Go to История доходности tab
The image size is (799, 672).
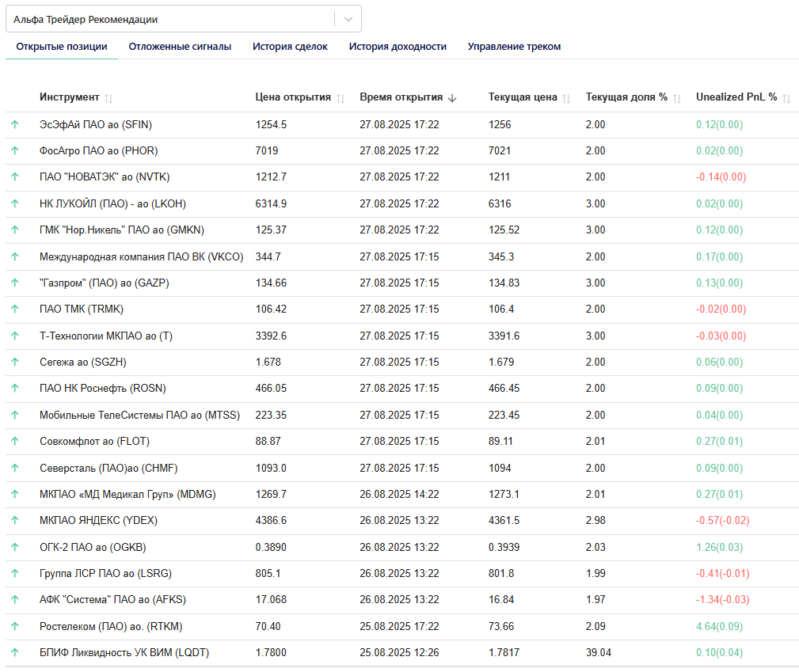coord(398,47)
